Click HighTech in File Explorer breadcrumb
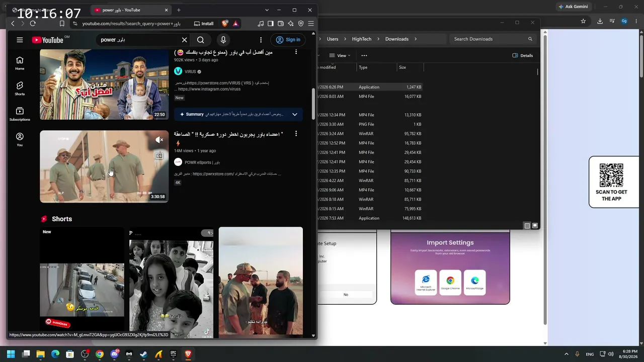 [362, 39]
